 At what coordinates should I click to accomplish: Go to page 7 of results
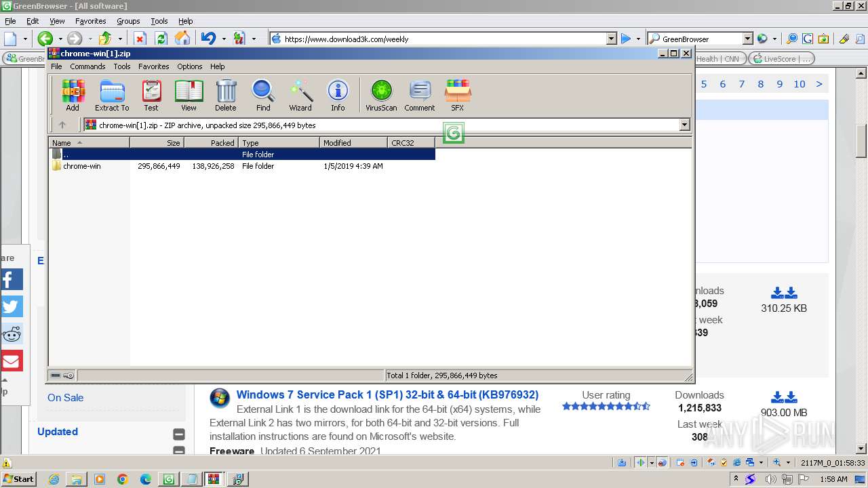(742, 84)
